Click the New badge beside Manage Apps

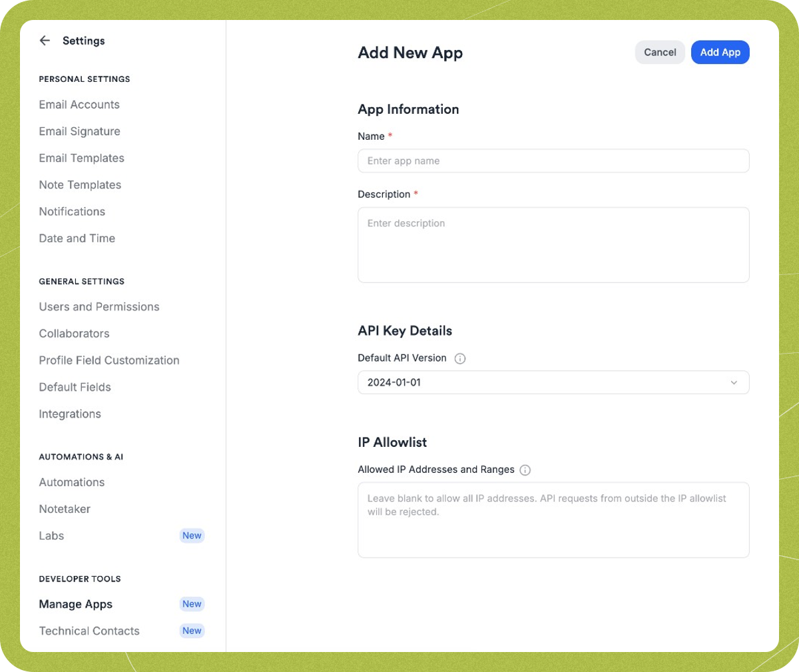192,604
